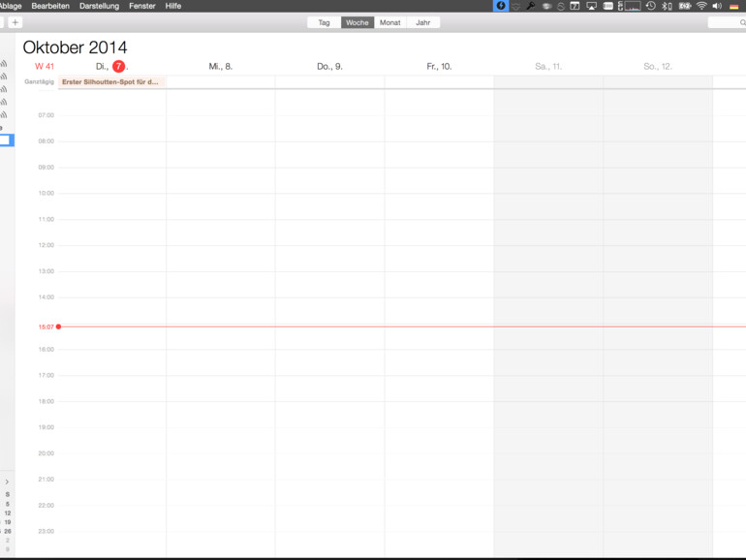
Task: Open the key icon in the menu bar
Action: (x=531, y=6)
